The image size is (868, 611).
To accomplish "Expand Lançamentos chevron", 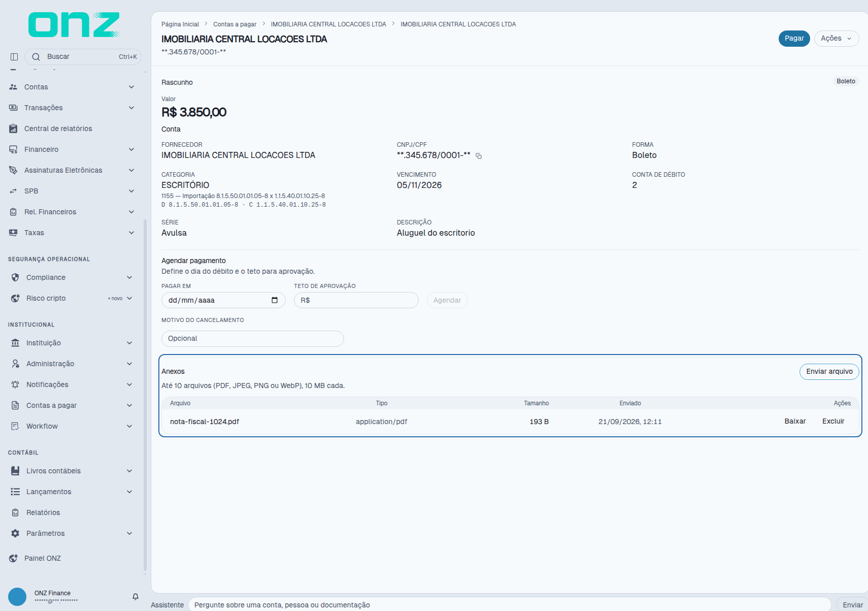I will (129, 492).
